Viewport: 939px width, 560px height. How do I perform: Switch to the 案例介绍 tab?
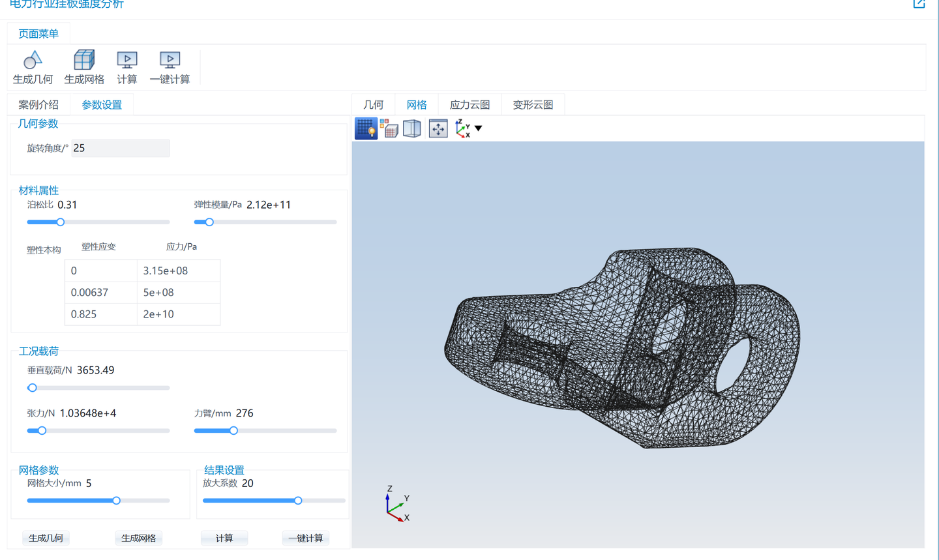click(x=38, y=104)
